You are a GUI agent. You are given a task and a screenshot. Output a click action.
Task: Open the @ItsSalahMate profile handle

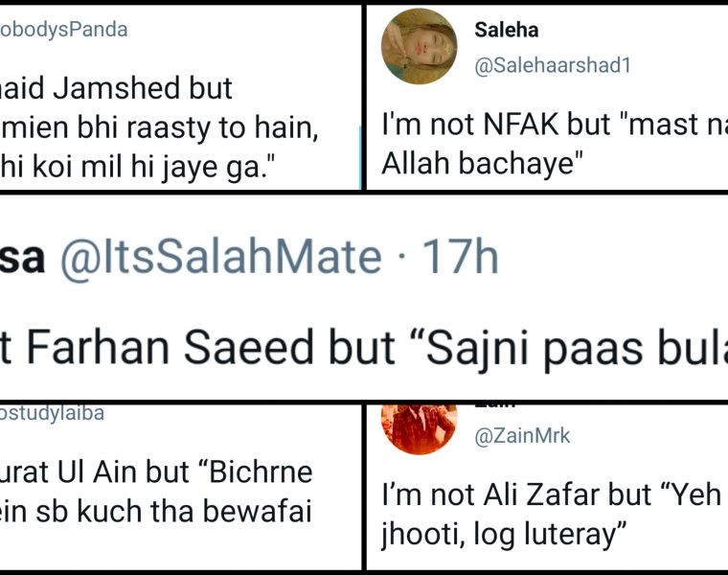[x=219, y=259]
